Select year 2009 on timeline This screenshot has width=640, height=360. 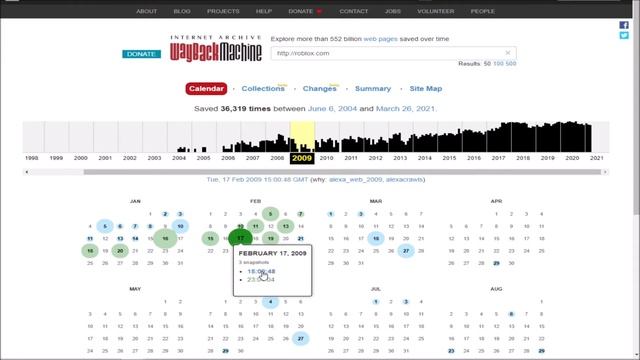point(302,158)
